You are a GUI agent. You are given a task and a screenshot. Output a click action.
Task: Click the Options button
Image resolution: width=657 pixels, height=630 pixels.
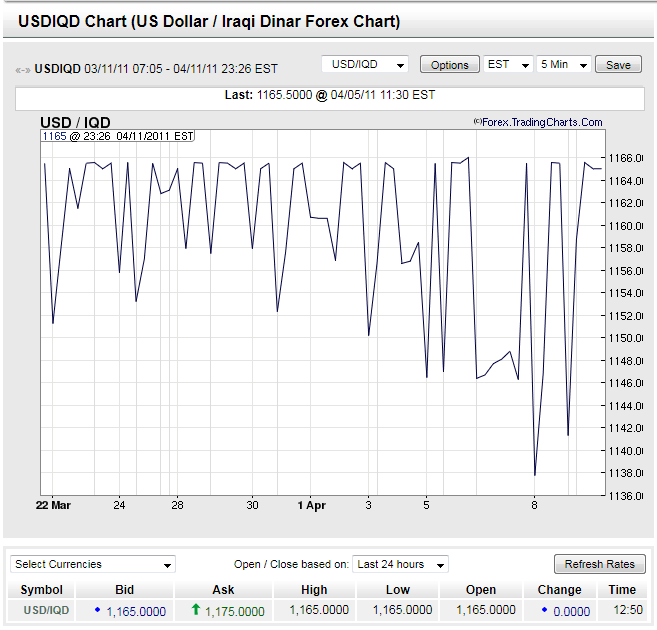(450, 65)
